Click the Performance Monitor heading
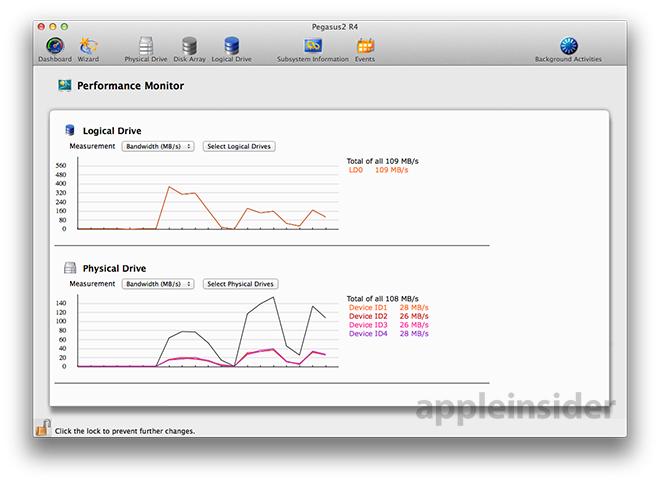 (130, 85)
